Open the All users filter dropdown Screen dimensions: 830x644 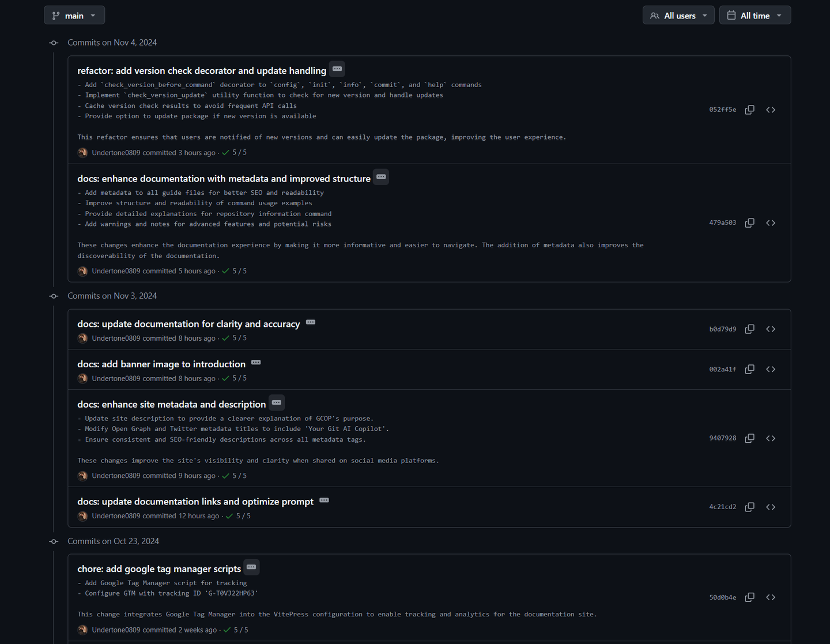tap(678, 16)
